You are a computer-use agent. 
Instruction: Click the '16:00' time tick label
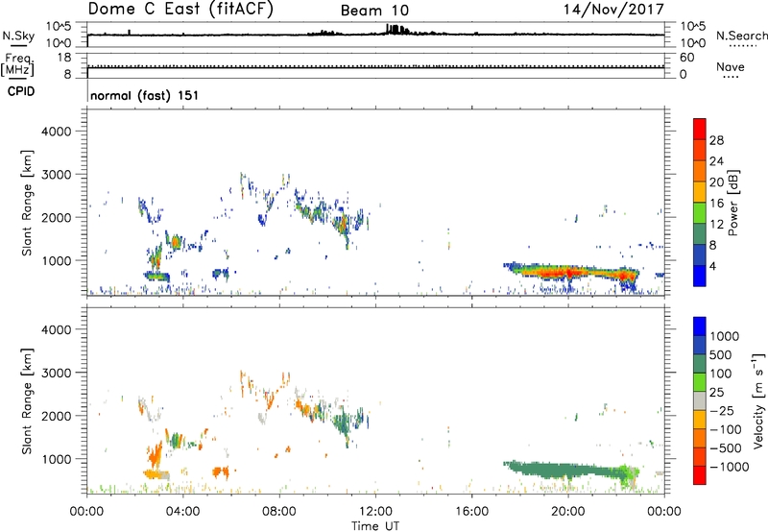coord(472,512)
